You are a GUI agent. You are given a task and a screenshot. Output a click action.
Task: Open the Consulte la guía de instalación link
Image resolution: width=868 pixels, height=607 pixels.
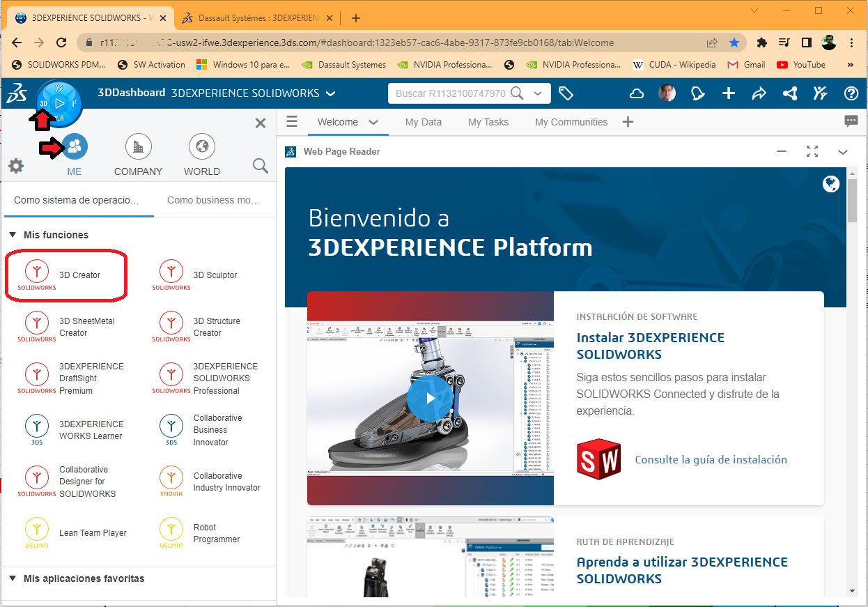click(x=711, y=459)
